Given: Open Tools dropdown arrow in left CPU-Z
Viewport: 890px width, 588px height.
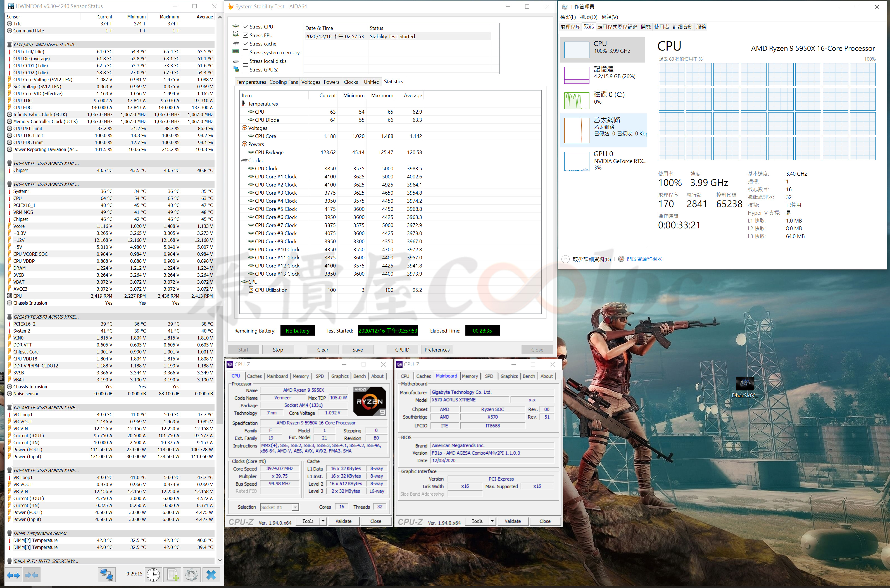Looking at the screenshot, I should pos(323,521).
